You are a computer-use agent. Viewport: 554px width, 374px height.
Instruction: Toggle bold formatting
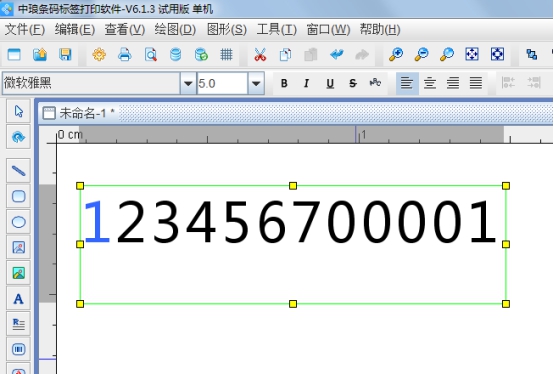[x=284, y=83]
